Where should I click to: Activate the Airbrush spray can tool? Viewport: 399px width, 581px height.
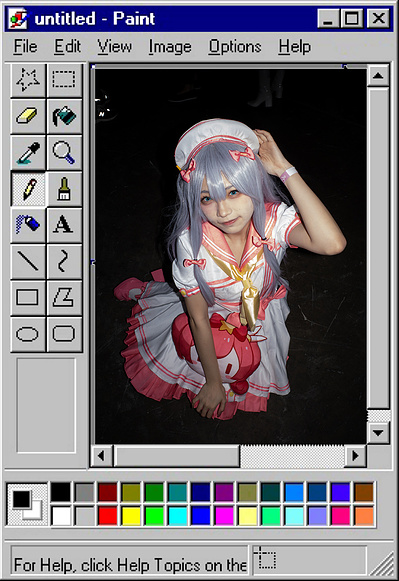tap(28, 225)
